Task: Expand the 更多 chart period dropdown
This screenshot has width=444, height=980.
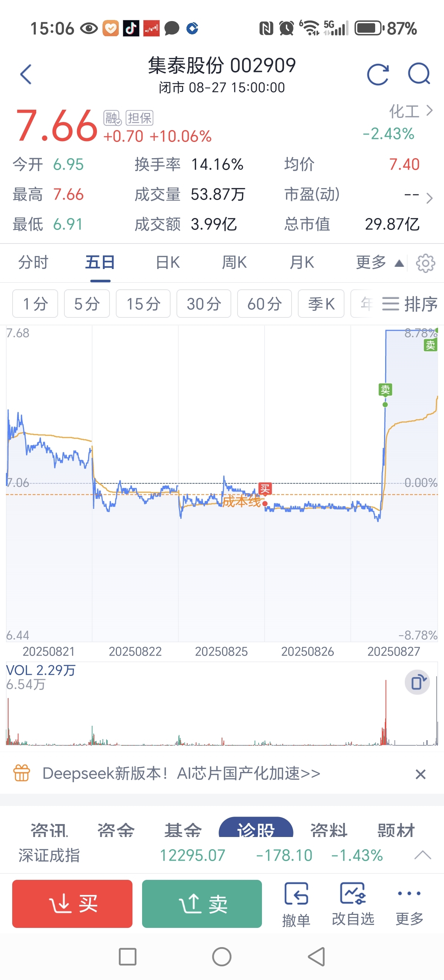Action: [379, 262]
